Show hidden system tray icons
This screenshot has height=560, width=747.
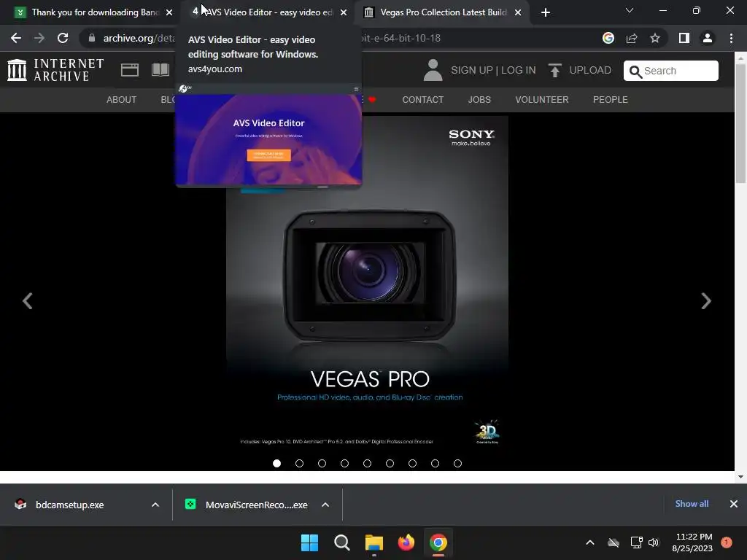tap(589, 542)
